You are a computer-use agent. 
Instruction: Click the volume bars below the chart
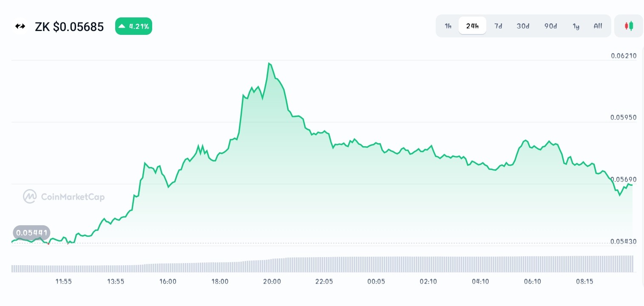(322, 264)
